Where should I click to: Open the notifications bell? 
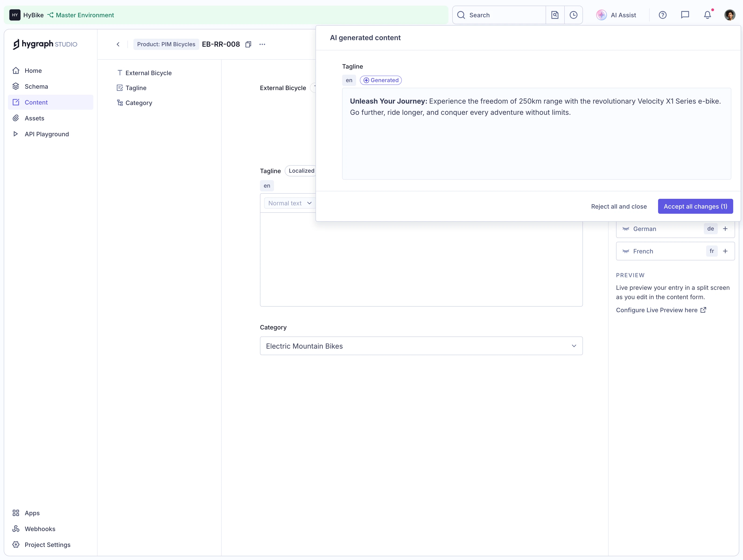707,15
